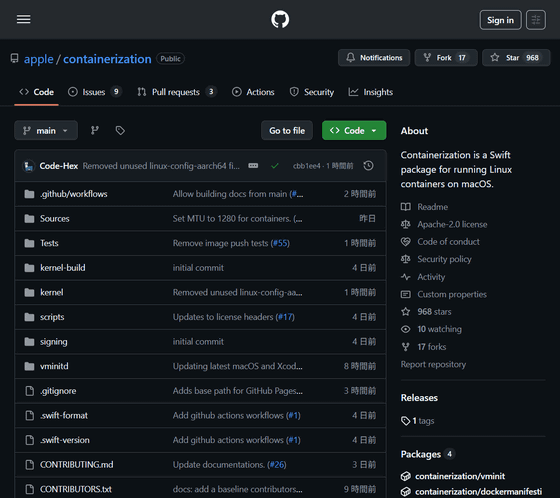Open appearance settings icon beside Sign in
560x498 pixels.
pos(535,20)
